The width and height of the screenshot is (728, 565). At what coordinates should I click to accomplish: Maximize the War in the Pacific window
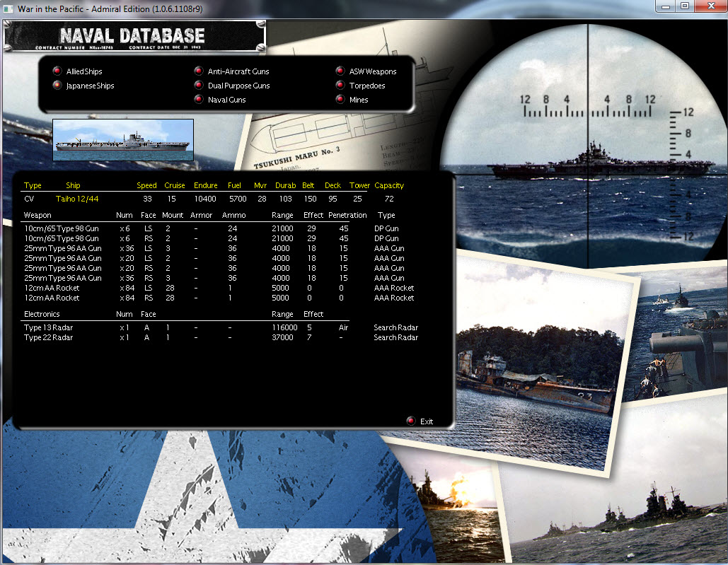685,6
